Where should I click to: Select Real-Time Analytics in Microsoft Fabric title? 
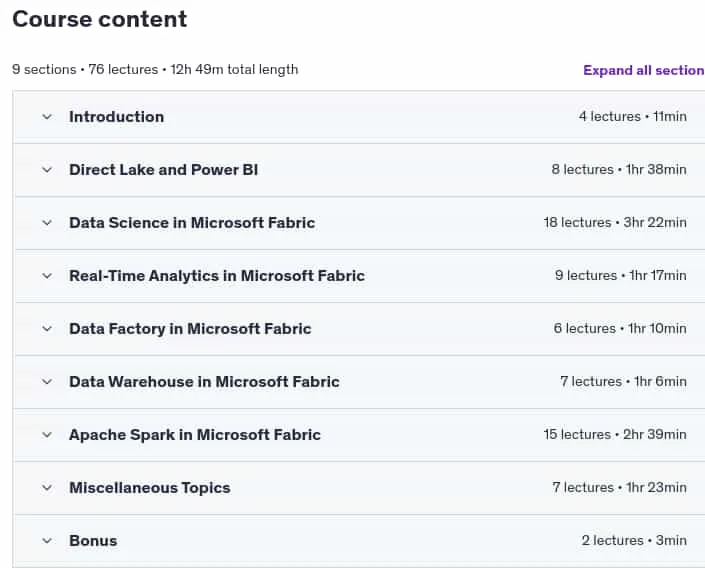217,276
